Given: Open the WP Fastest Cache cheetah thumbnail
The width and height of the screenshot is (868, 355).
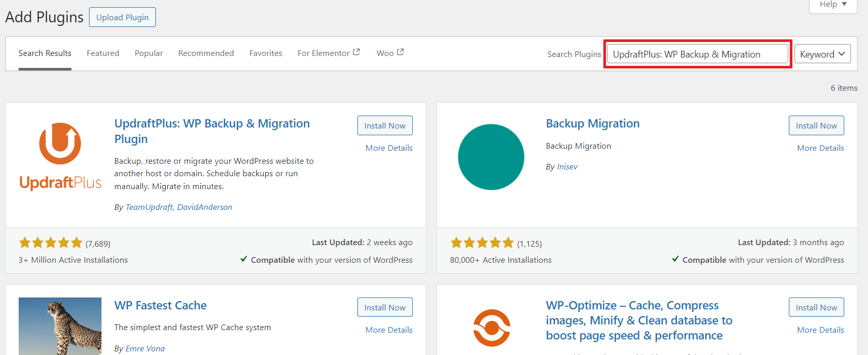Looking at the screenshot, I should pos(60,326).
